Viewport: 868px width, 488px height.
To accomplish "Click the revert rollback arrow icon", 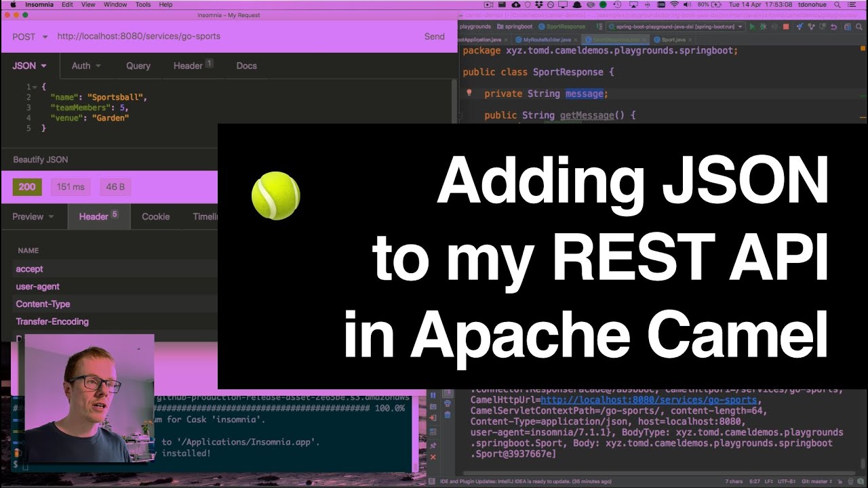I will pyautogui.click(x=833, y=26).
